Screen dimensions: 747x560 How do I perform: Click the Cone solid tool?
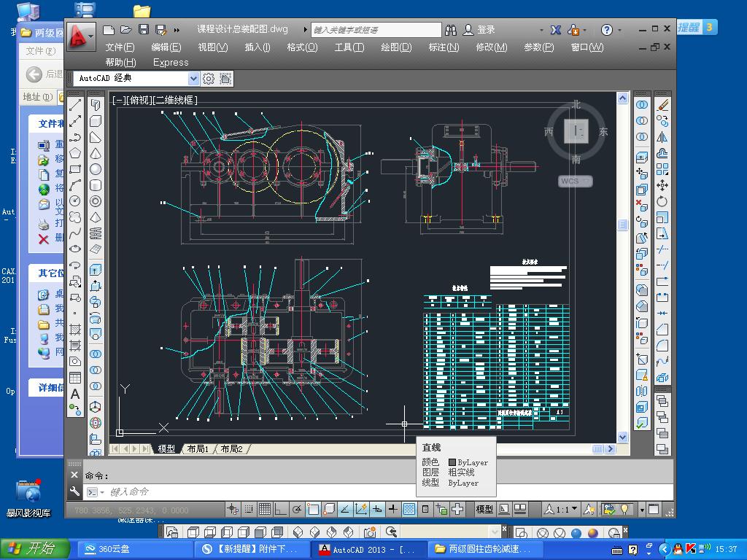(96, 154)
